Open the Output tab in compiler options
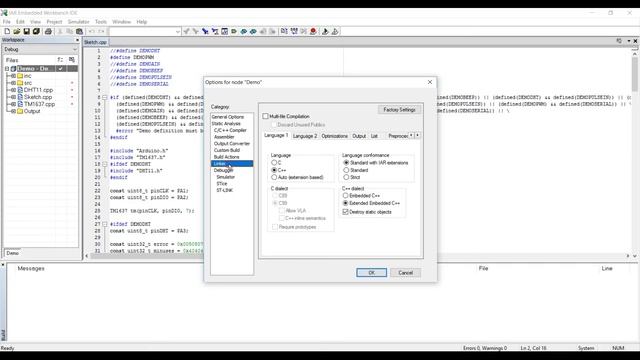 pos(359,136)
